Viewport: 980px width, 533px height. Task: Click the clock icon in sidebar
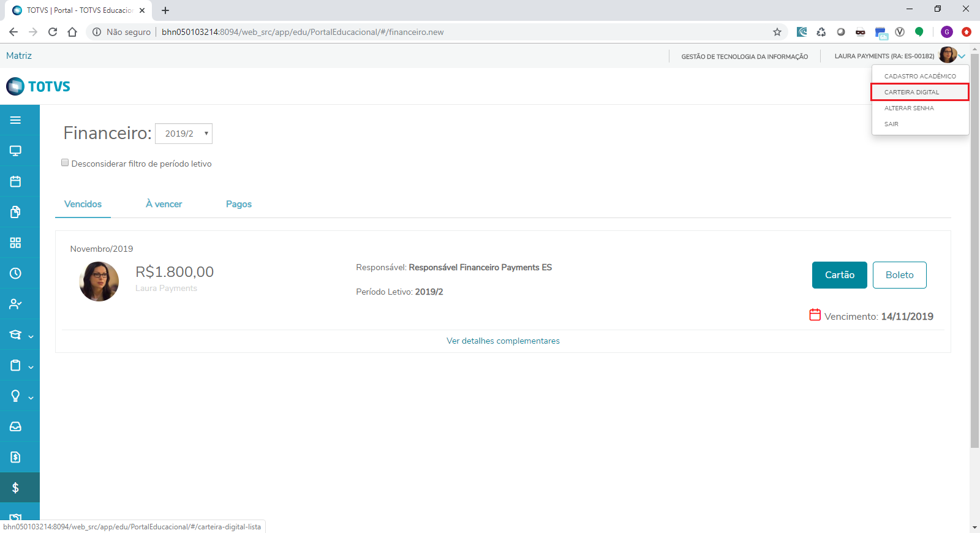tap(15, 273)
